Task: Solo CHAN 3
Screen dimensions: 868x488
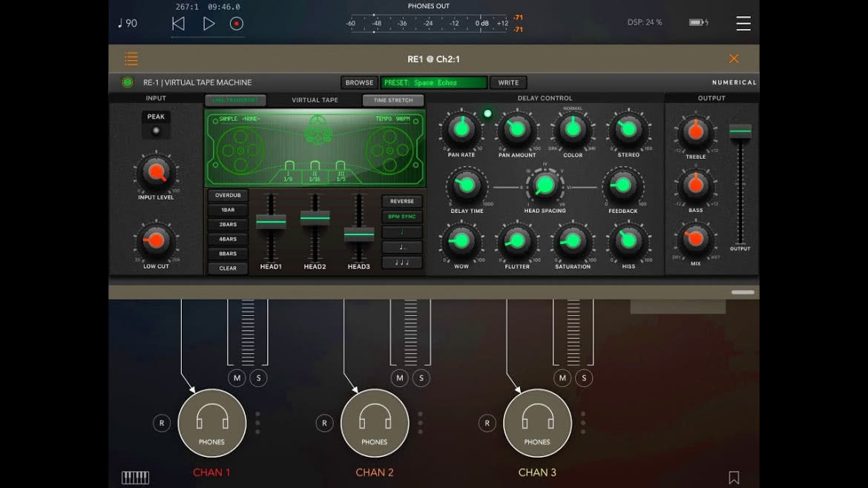Action: tap(584, 378)
